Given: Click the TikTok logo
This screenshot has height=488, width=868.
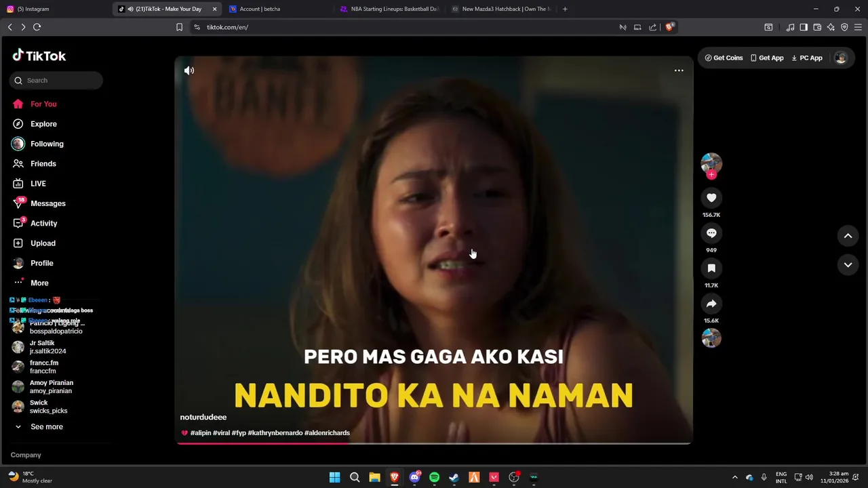Looking at the screenshot, I should (x=39, y=56).
